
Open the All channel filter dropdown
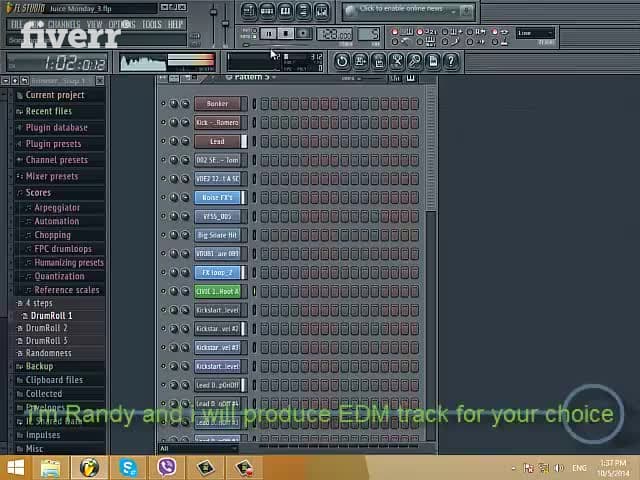coord(198,449)
